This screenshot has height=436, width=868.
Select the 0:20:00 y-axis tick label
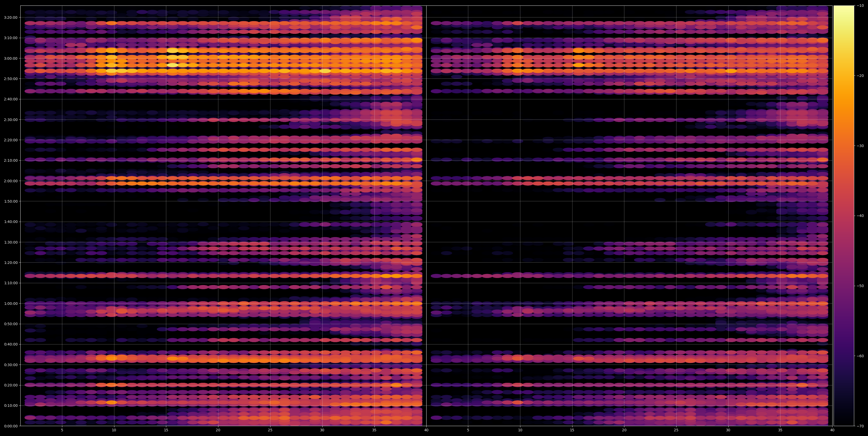tap(10, 385)
